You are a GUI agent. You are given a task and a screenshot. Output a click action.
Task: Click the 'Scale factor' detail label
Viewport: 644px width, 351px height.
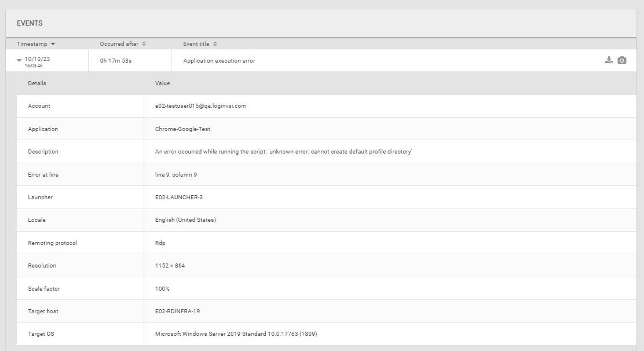(44, 289)
